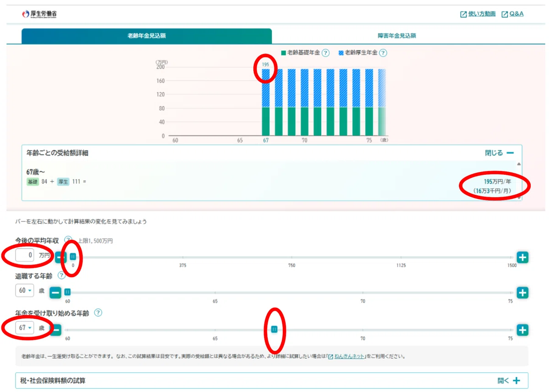Image resolution: width=549 pixels, height=392 pixels.
Task: Decrease average income with minus button
Action: coord(60,258)
